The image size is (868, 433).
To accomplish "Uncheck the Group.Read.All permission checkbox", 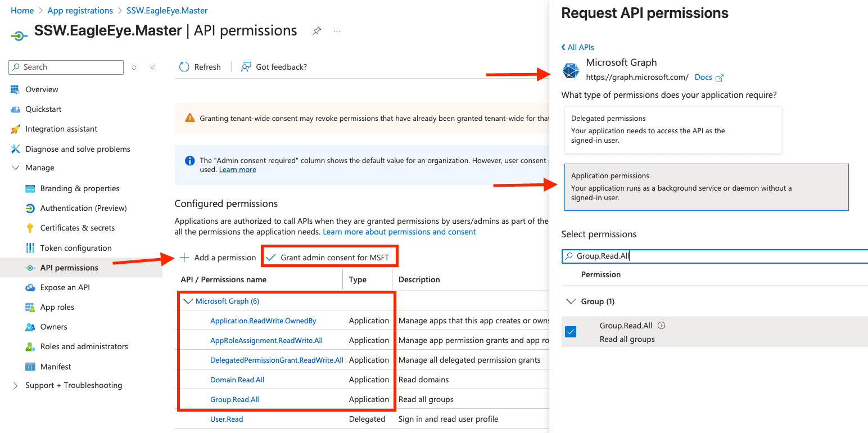I will tap(569, 331).
